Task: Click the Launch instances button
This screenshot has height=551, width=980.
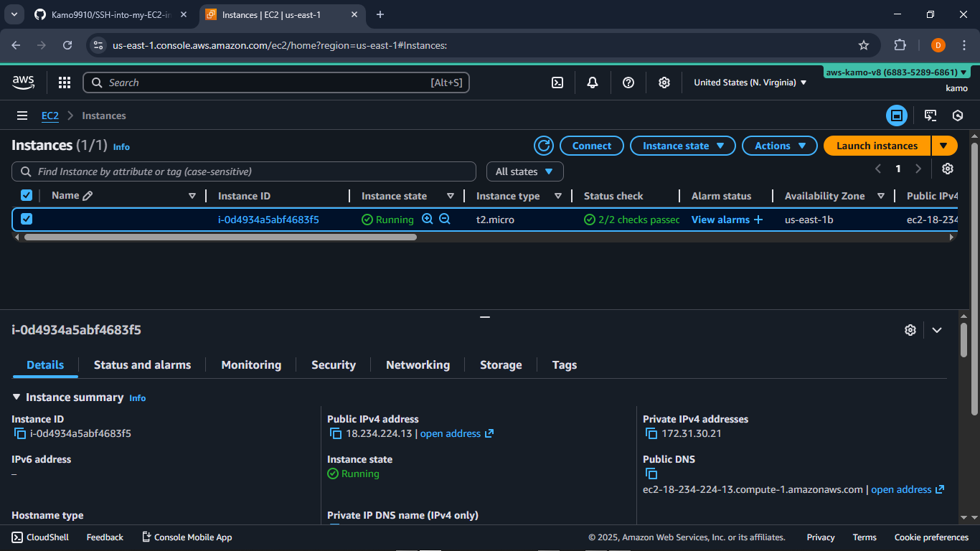Action: [x=876, y=146]
